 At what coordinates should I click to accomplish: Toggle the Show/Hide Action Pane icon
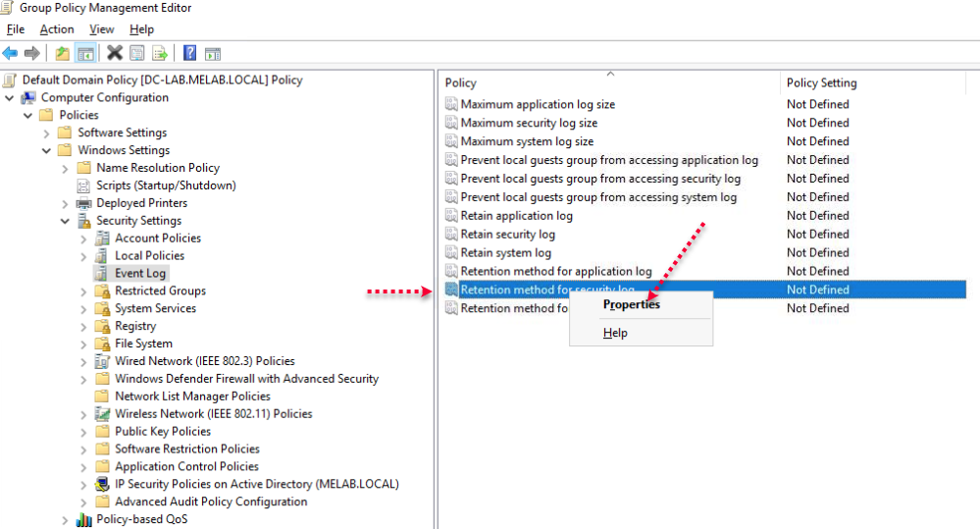click(212, 53)
